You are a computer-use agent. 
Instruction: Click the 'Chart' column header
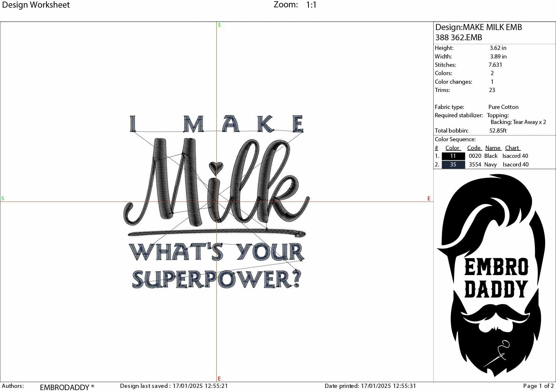512,148
